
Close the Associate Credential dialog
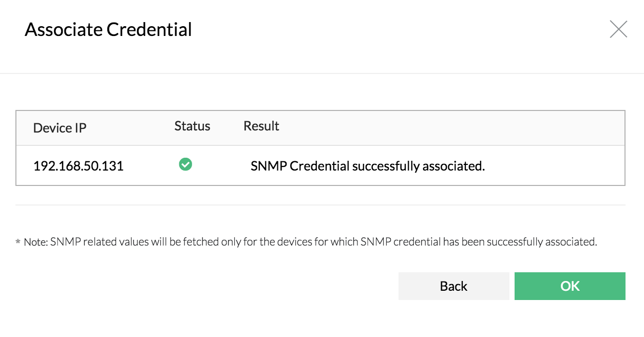click(618, 29)
